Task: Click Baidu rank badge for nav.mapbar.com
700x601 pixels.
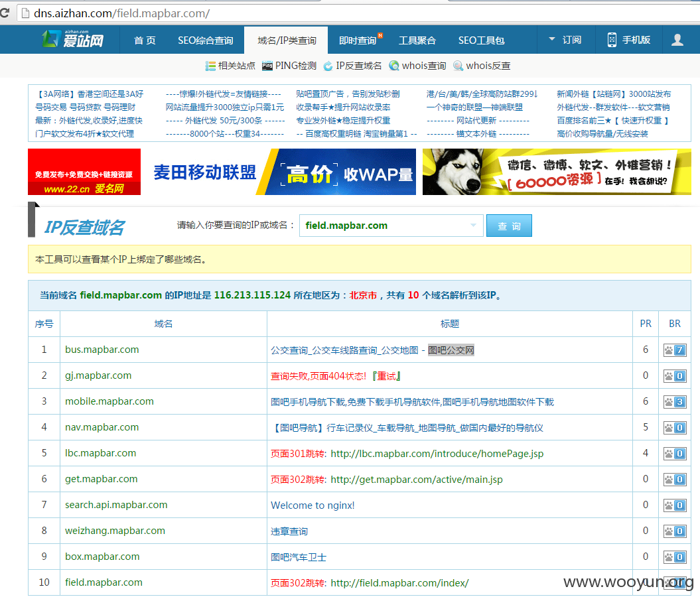Action: pos(675,428)
